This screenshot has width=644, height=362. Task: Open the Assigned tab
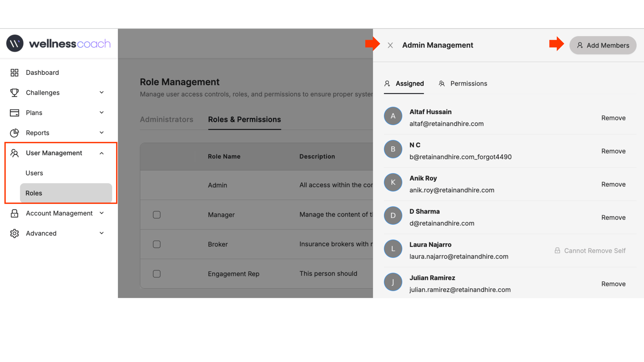click(x=404, y=84)
